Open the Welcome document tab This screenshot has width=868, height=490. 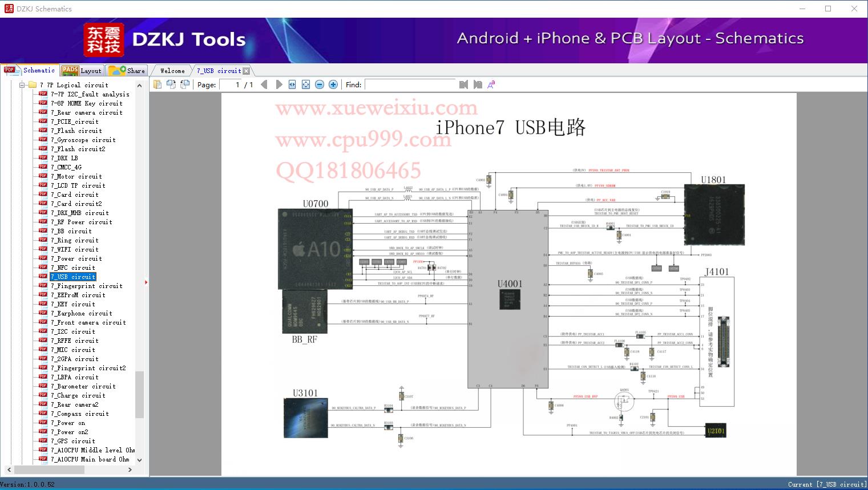click(172, 71)
